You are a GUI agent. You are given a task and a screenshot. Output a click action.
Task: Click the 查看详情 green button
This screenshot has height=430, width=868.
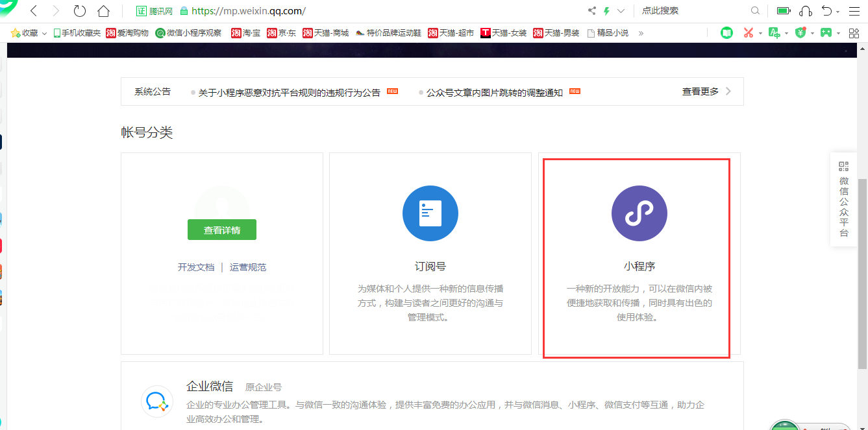point(221,230)
